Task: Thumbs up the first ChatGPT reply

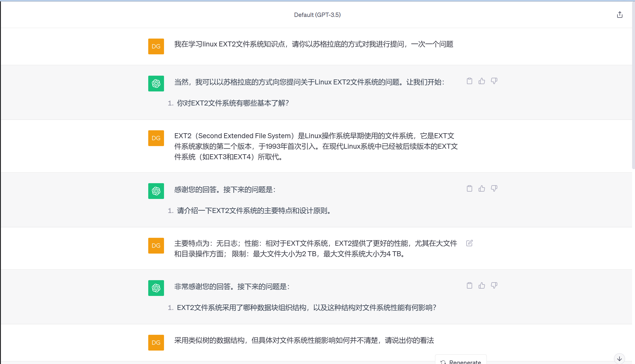Action: (x=482, y=81)
